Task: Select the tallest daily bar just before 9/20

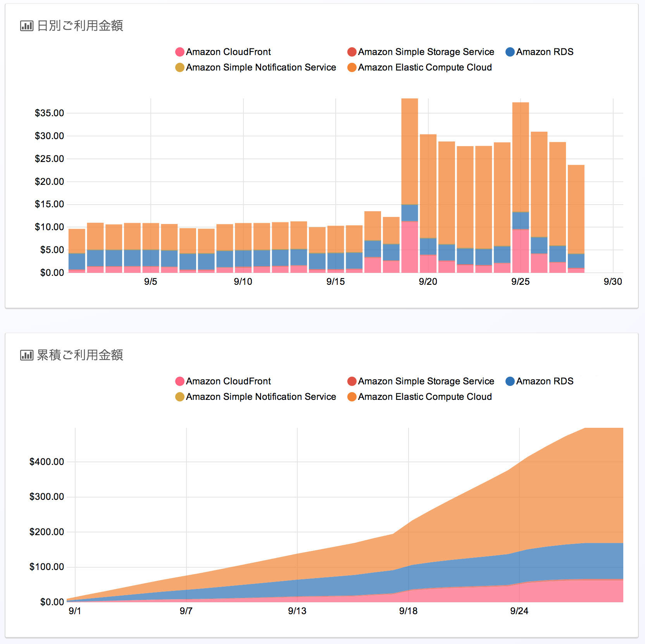Action: (410, 186)
